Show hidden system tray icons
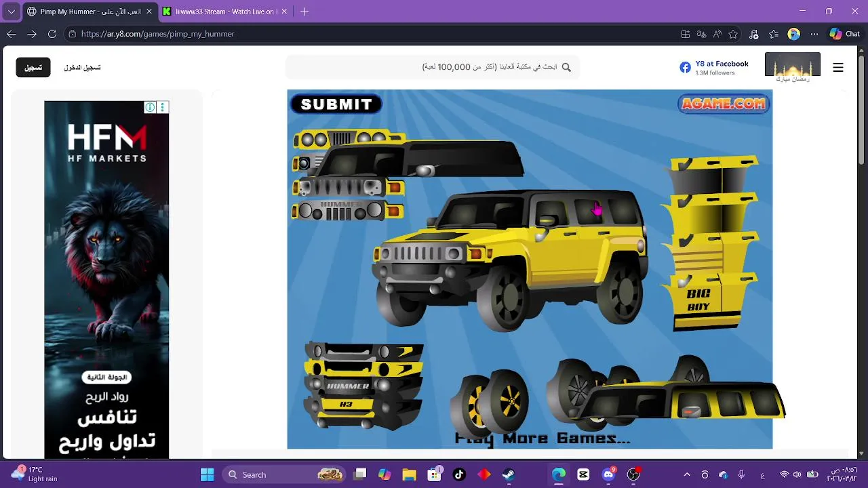The width and height of the screenshot is (868, 488). [x=686, y=474]
